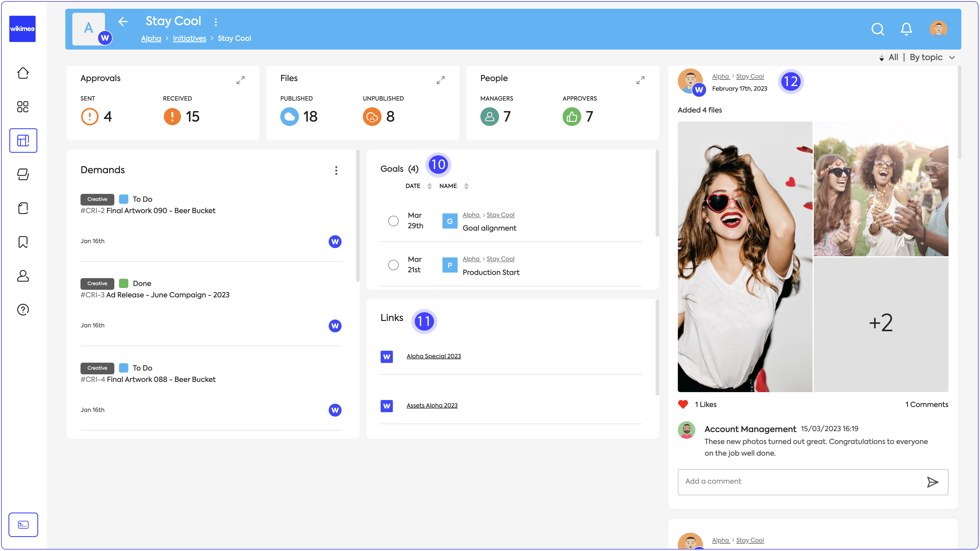Open the notifications bell
Viewport: 980px width, 551px height.
(x=906, y=29)
